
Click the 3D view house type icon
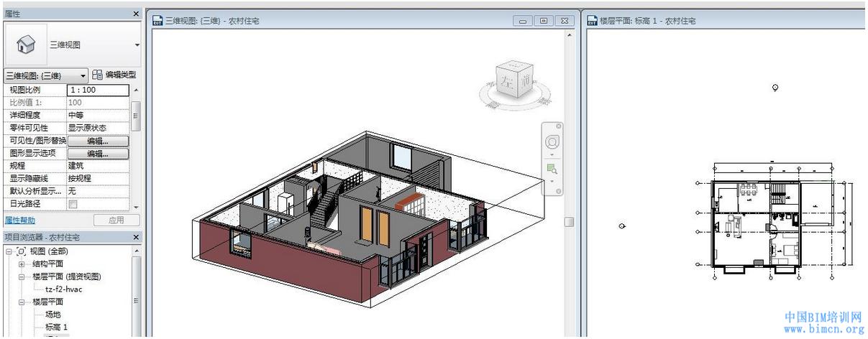pyautogui.click(x=26, y=45)
